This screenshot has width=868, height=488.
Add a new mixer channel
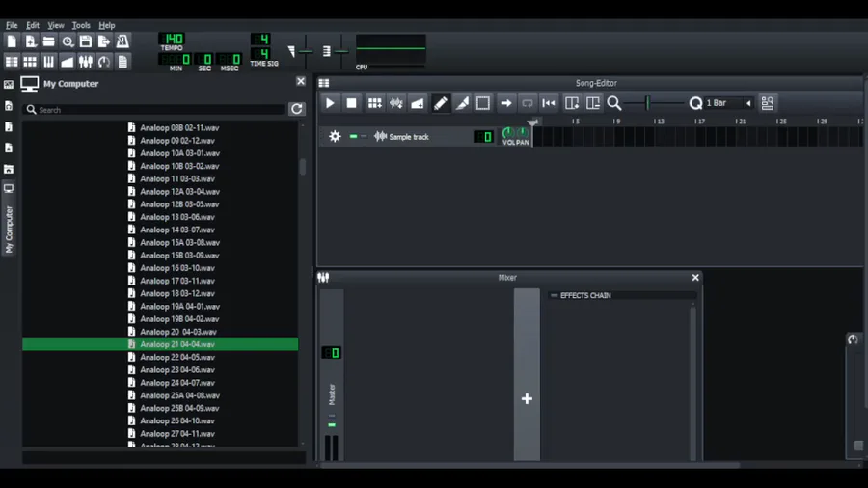(x=527, y=399)
